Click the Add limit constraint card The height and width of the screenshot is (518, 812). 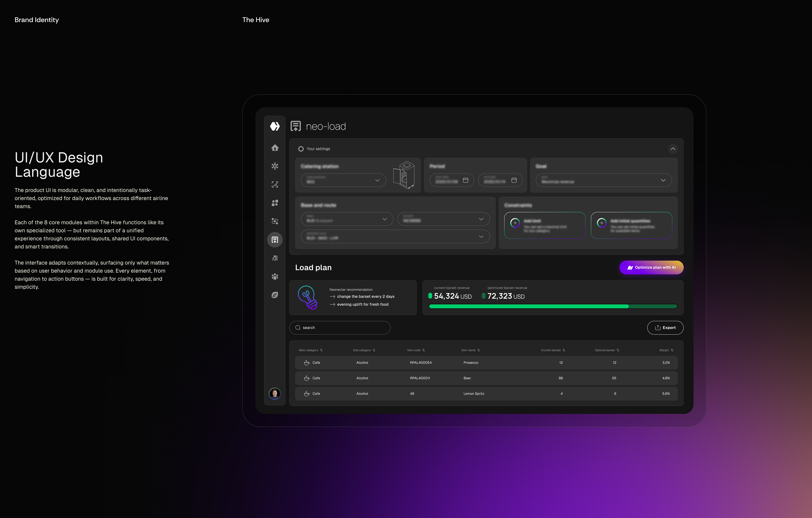545,225
